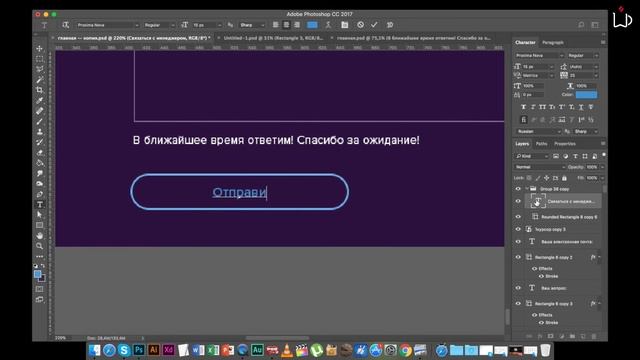The height and width of the screenshot is (360, 640).
Task: Cancel current text edits
Action: 360,25
